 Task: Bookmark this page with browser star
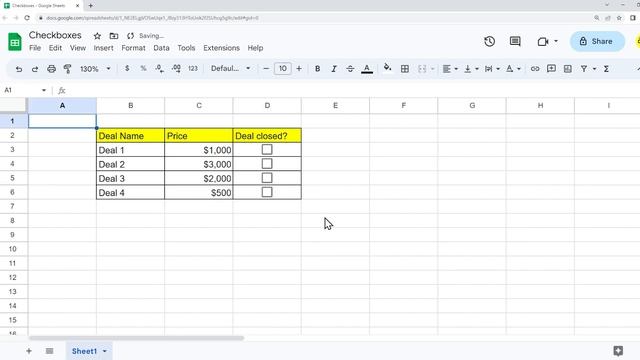pos(619,18)
